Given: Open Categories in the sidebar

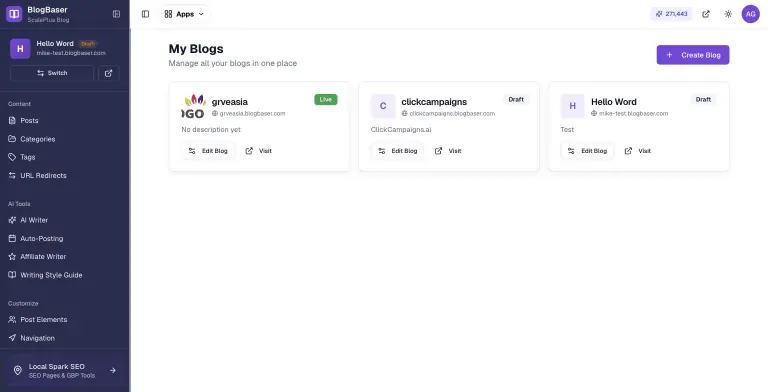Looking at the screenshot, I should 37,139.
